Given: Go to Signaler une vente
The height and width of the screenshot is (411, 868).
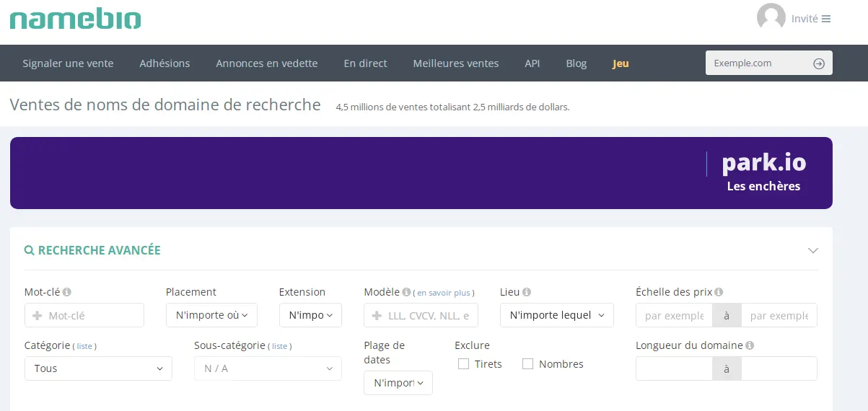Looking at the screenshot, I should tap(68, 63).
